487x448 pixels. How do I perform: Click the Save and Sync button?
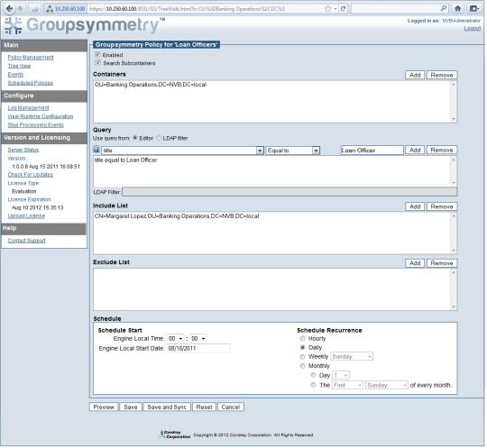[167, 407]
